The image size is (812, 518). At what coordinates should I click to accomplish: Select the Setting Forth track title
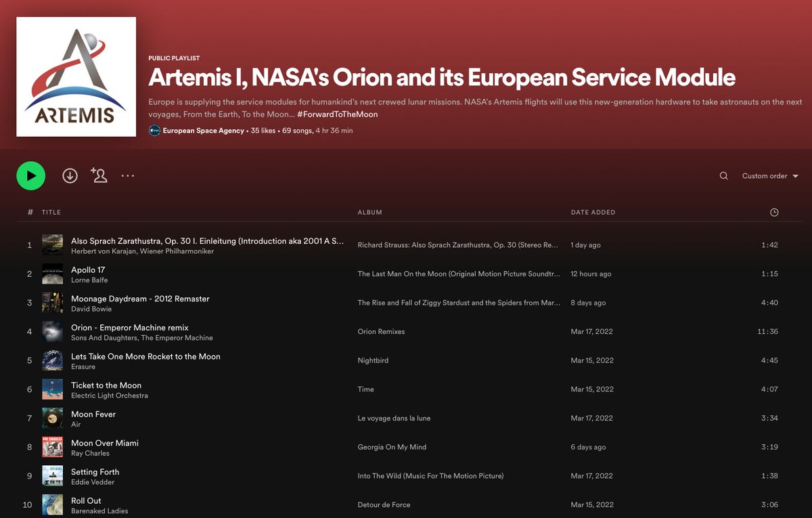pos(95,472)
